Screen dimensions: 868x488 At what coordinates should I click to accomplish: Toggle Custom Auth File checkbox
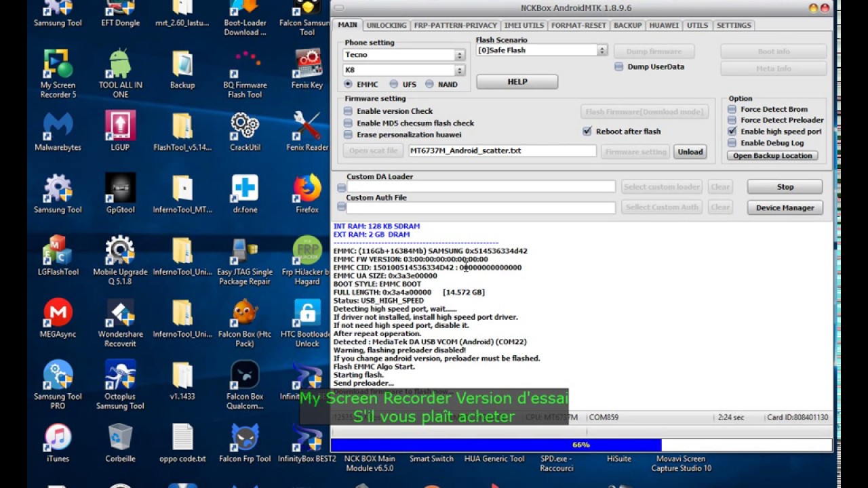tap(341, 207)
